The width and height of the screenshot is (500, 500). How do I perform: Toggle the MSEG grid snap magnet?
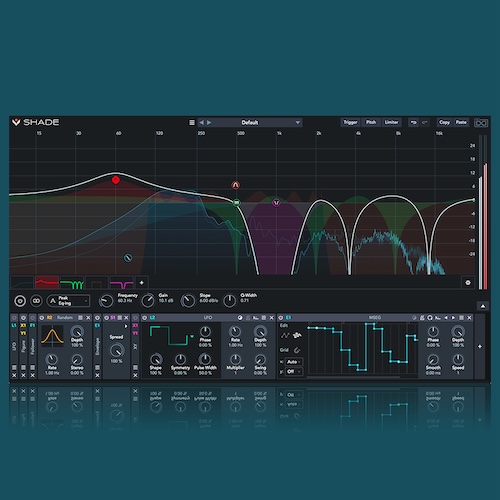297,350
